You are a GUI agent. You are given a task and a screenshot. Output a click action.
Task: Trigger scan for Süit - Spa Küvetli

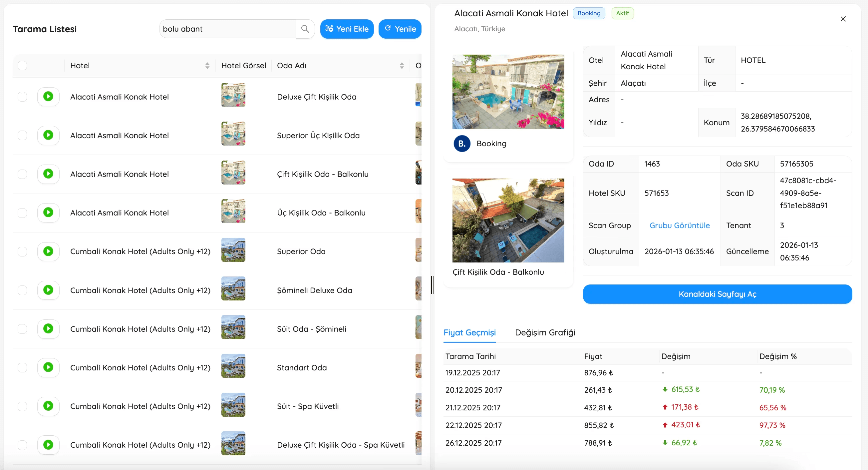tap(48, 406)
